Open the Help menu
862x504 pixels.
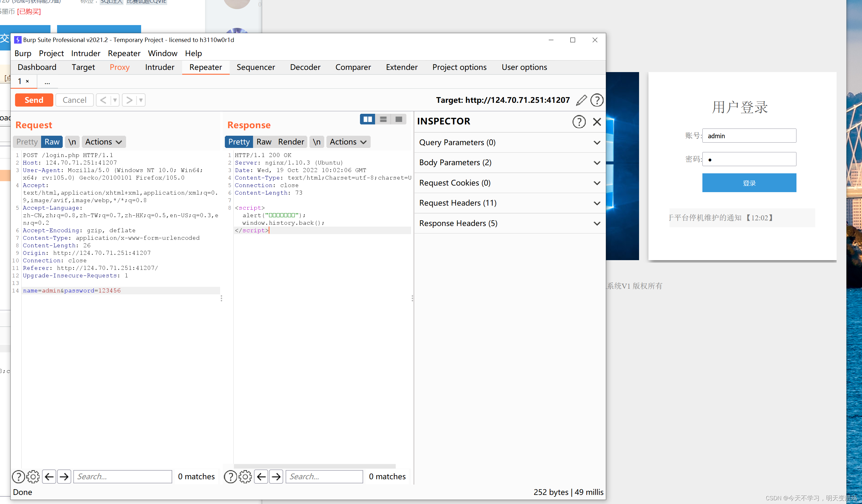pos(193,54)
